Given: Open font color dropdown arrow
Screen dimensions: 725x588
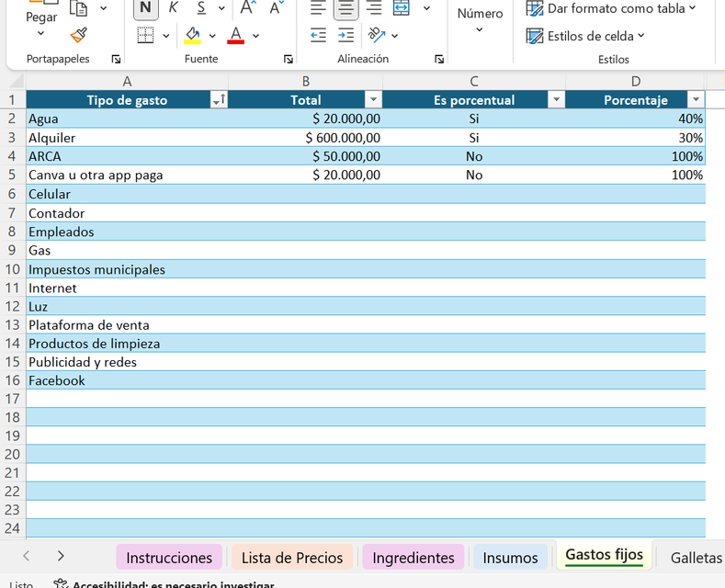Looking at the screenshot, I should pos(256,36).
